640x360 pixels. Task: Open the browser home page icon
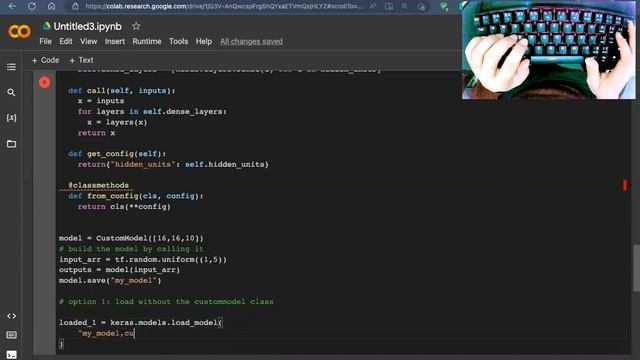[51, 6]
